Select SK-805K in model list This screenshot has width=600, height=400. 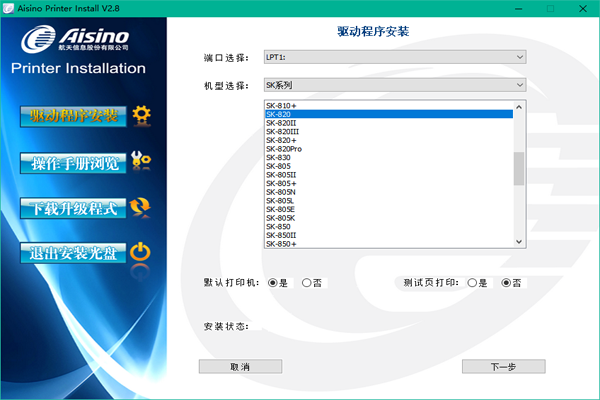pos(389,218)
